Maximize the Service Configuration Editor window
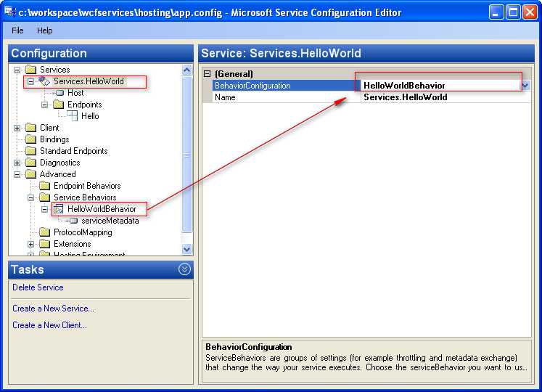Image resolution: width=542 pixels, height=392 pixels. [x=513, y=12]
